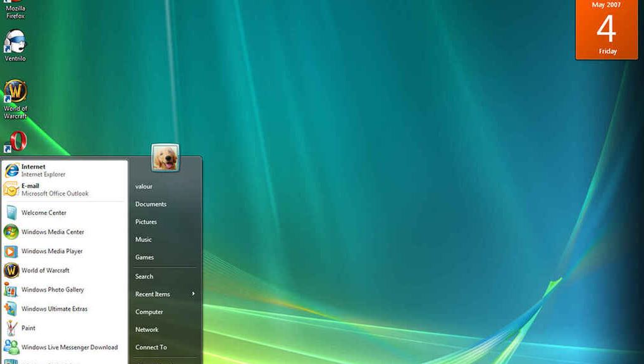The image size is (644, 364).
Task: Open the Ventrilo desktop icon
Action: [x=15, y=46]
